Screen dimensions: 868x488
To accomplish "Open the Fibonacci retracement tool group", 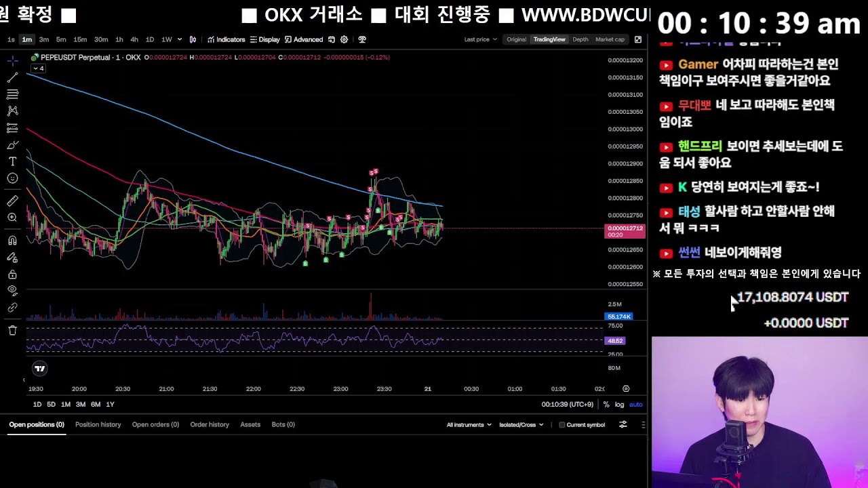I will [12, 94].
